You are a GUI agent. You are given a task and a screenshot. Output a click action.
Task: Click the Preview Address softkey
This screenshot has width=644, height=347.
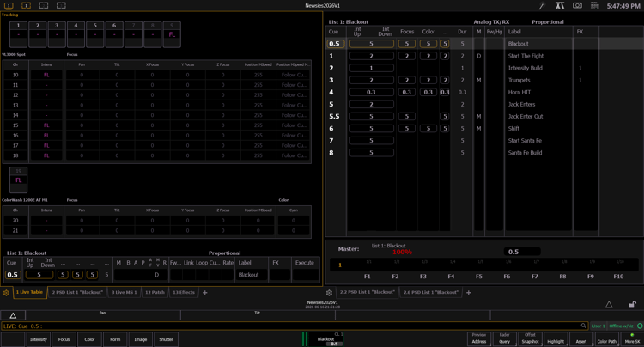479,338
